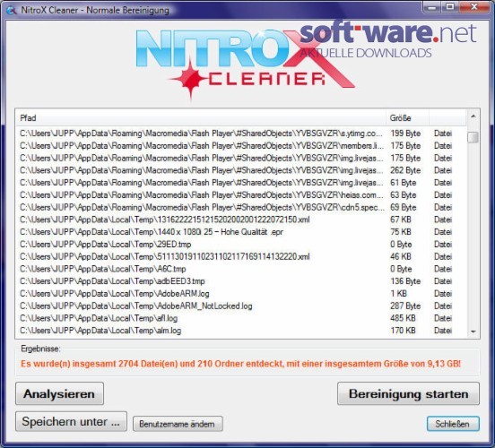
Task: Sort by the Größe column header
Action: pyautogui.click(x=407, y=118)
